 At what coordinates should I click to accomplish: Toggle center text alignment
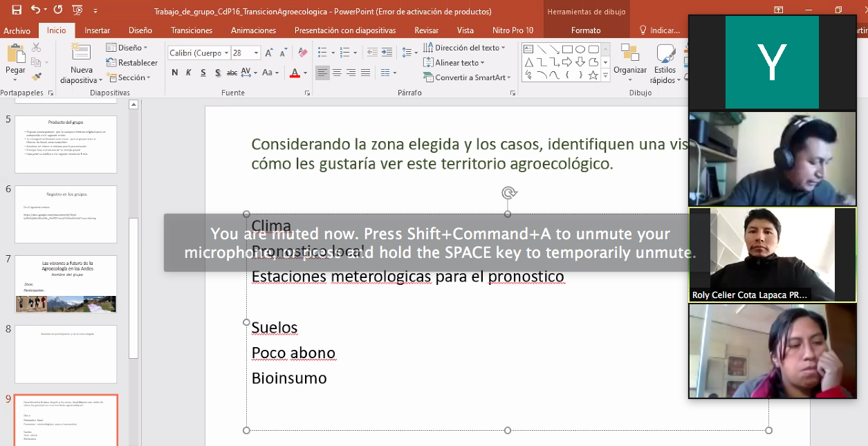(337, 73)
